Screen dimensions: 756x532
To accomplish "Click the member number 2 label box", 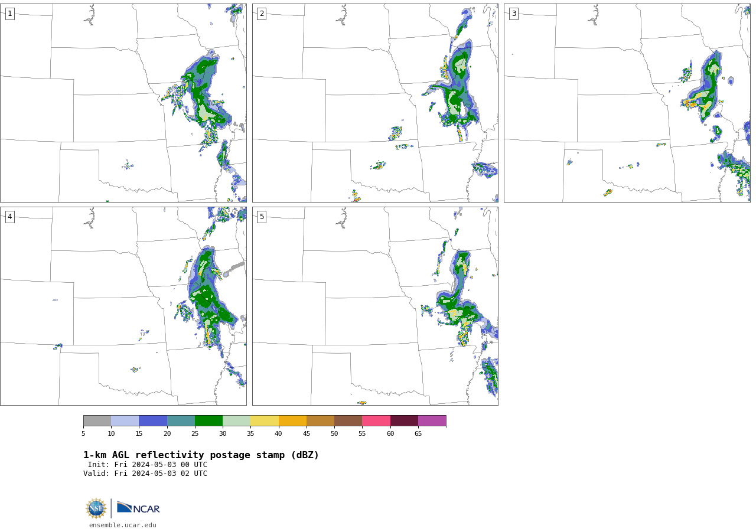I will pos(262,14).
